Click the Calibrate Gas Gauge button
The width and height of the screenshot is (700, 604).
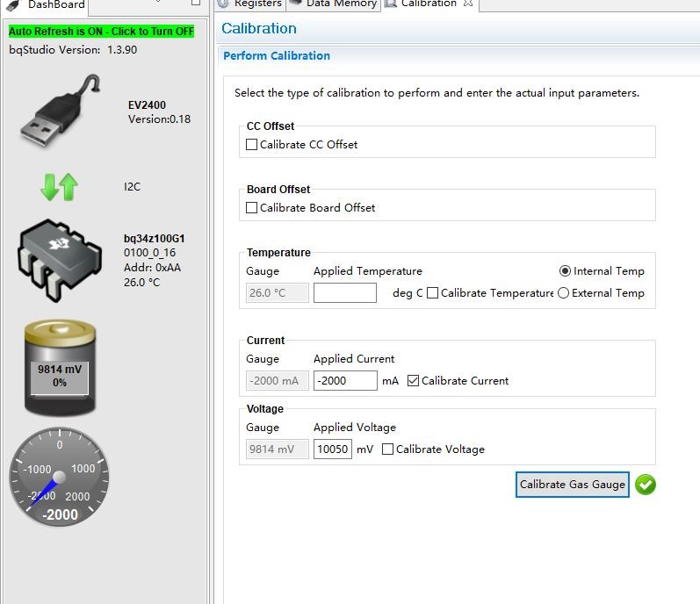click(x=573, y=485)
